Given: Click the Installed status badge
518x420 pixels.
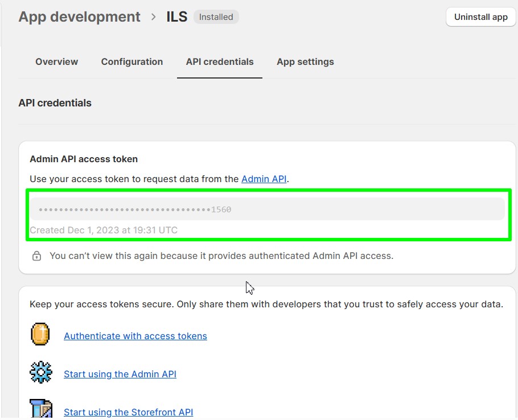Looking at the screenshot, I should 216,17.
